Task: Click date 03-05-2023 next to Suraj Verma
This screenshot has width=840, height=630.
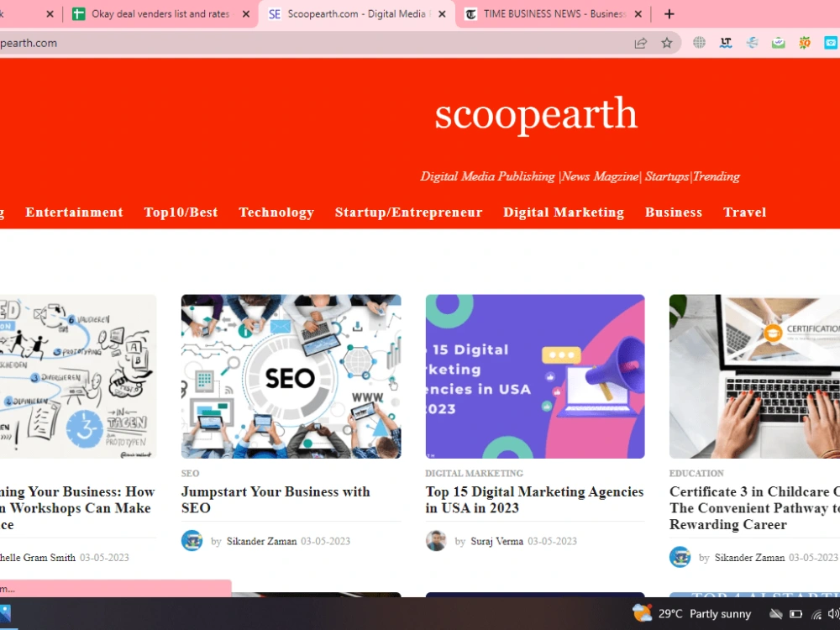Action: pyautogui.click(x=553, y=542)
